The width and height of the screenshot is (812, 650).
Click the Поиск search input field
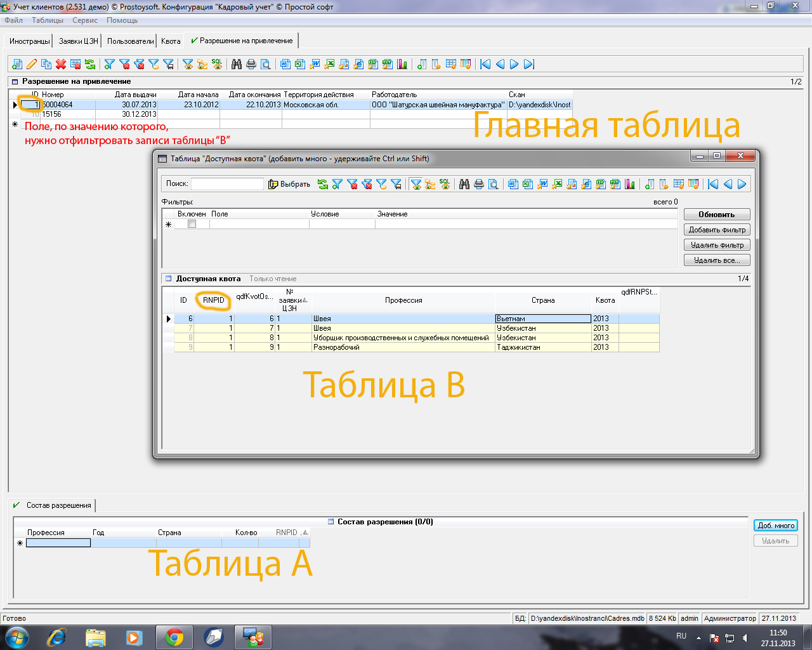point(227,184)
